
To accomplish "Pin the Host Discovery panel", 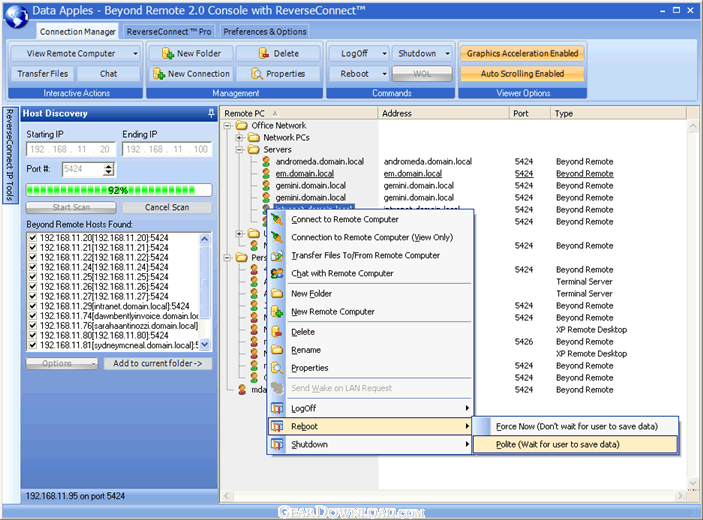I will 211,113.
